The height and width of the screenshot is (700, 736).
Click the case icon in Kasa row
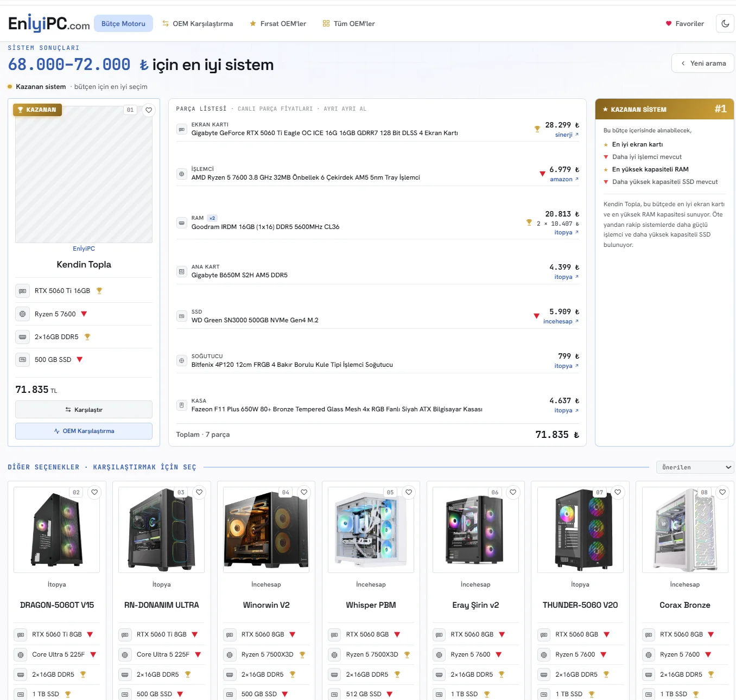[x=181, y=405]
